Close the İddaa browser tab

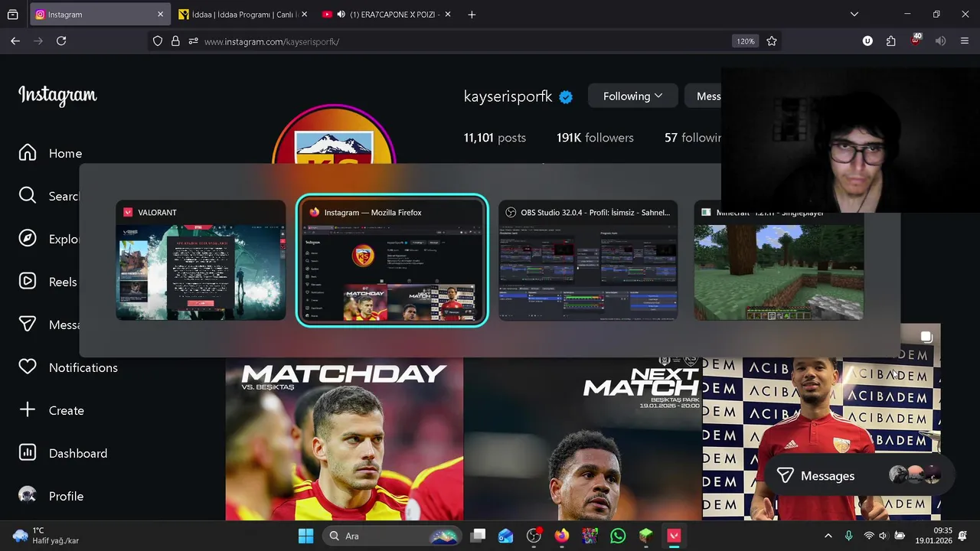305,15
